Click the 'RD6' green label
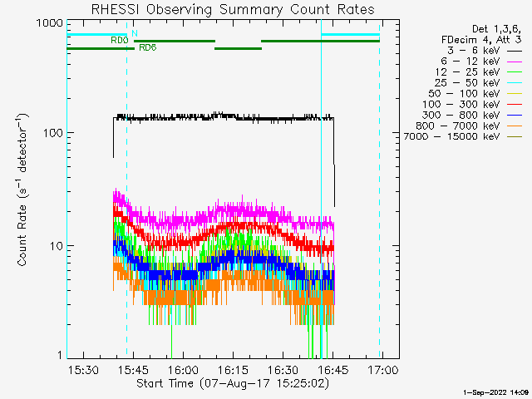The height and width of the screenshot is (399, 532). click(x=148, y=47)
